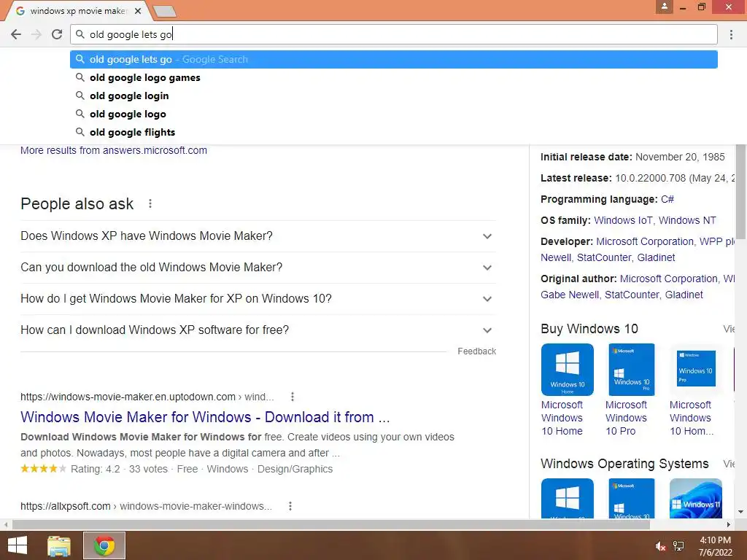Open 'More results from answers.microsoft.com'
This screenshot has height=560, width=747.
[114, 150]
